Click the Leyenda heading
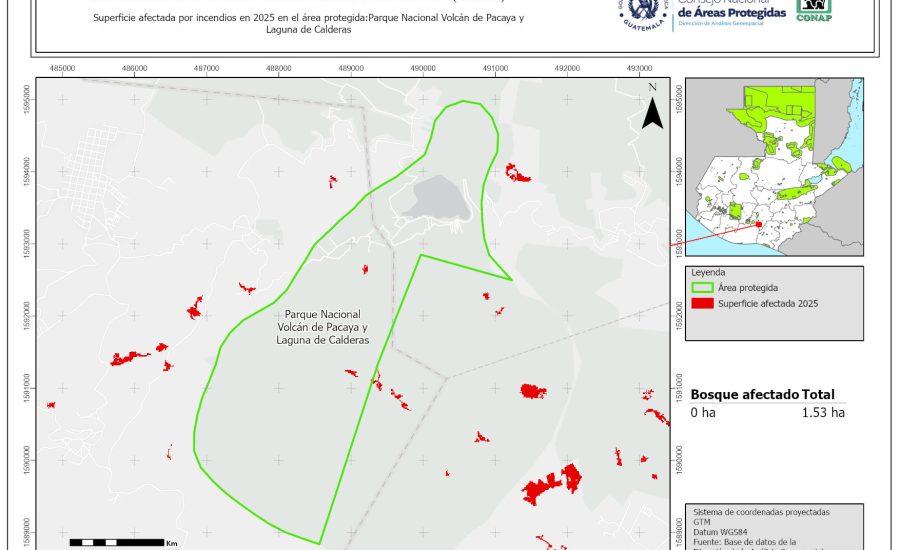This screenshot has height=550, width=900. (x=708, y=272)
